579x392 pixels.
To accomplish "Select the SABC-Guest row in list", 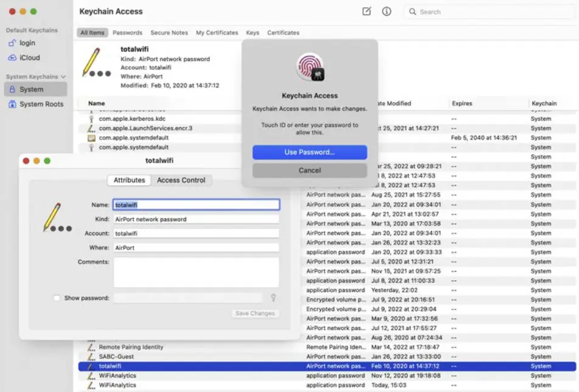I will tap(116, 357).
